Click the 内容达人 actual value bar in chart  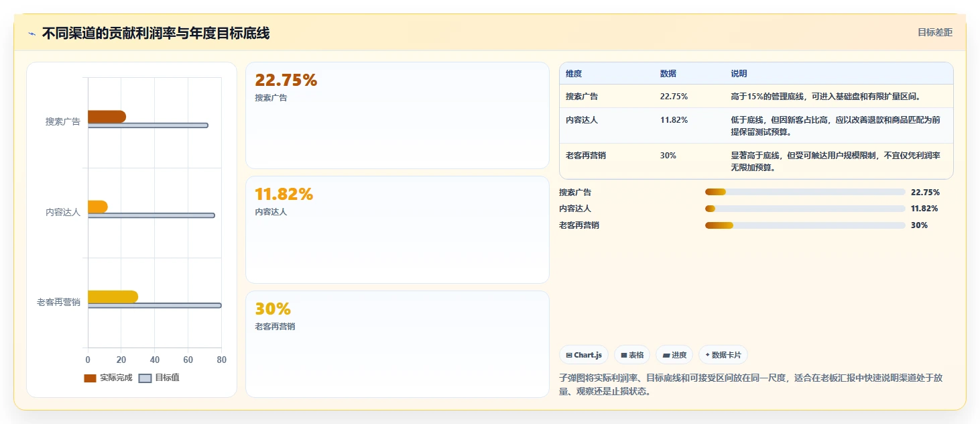98,207
